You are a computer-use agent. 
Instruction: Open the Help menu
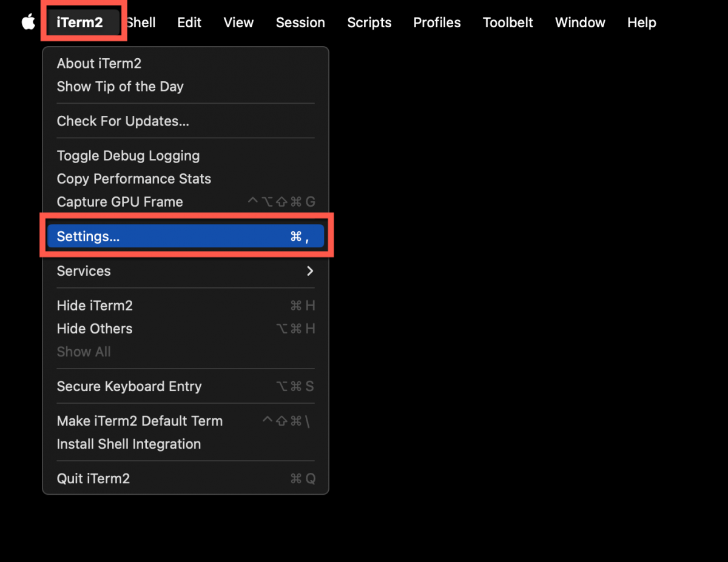tap(641, 22)
